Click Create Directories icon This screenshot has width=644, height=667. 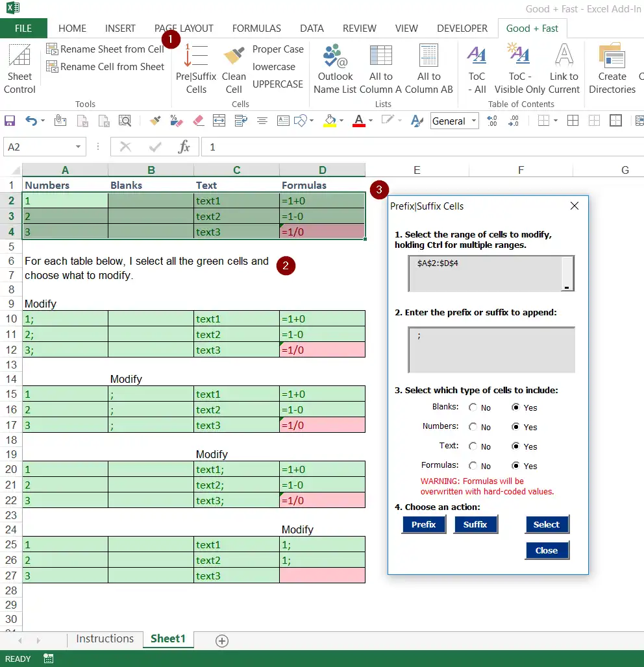coord(612,56)
